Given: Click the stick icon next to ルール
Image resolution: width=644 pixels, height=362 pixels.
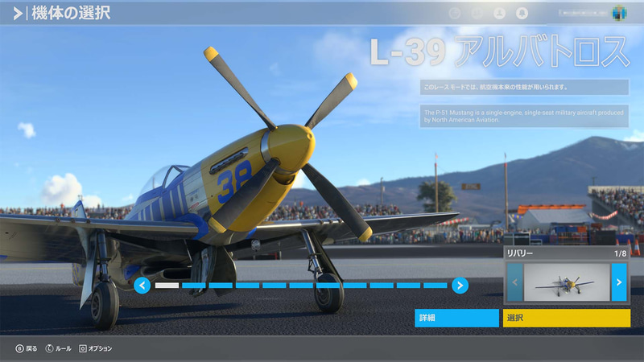Looking at the screenshot, I should [49, 348].
